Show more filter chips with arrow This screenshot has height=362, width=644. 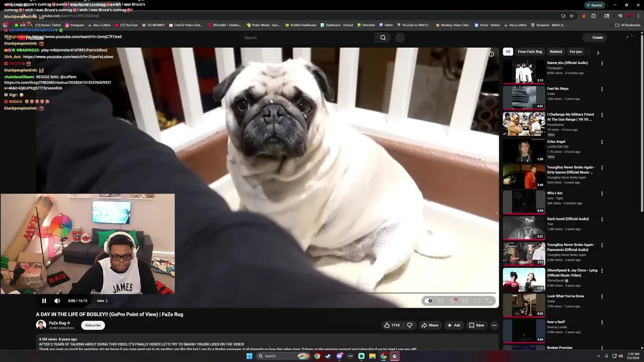point(598,52)
